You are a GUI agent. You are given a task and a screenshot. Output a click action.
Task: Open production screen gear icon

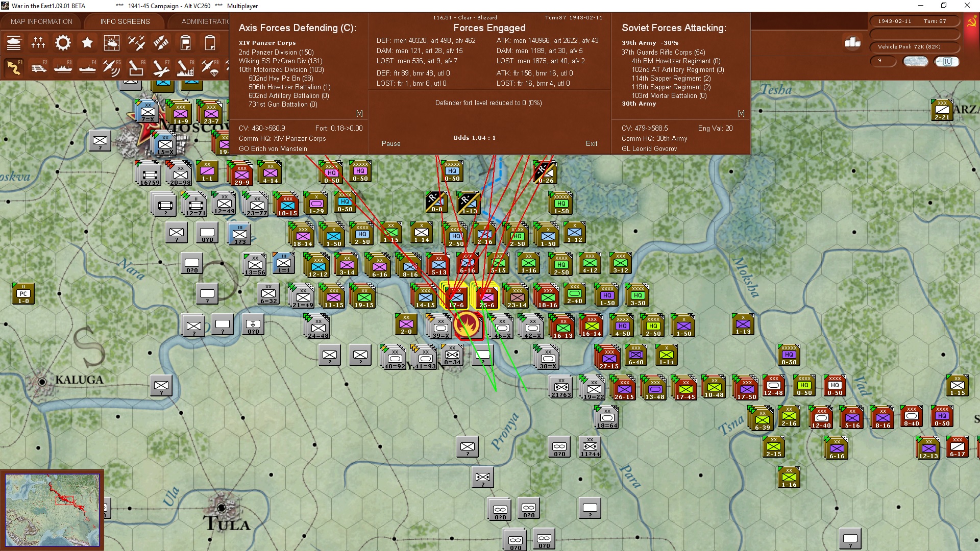63,43
